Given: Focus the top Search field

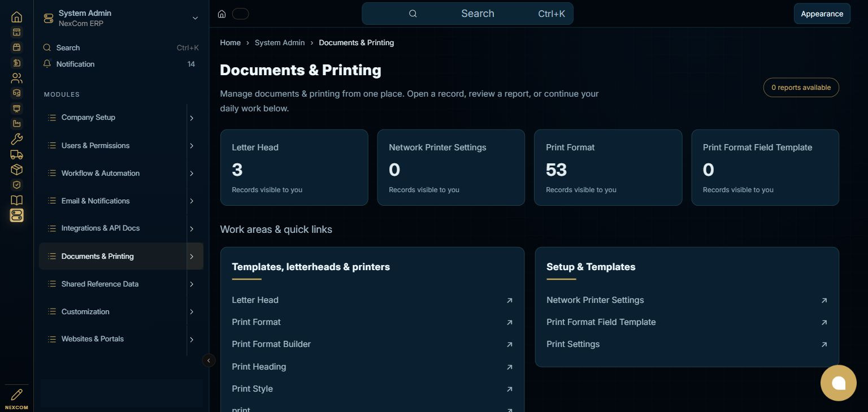Looking at the screenshot, I should (467, 14).
